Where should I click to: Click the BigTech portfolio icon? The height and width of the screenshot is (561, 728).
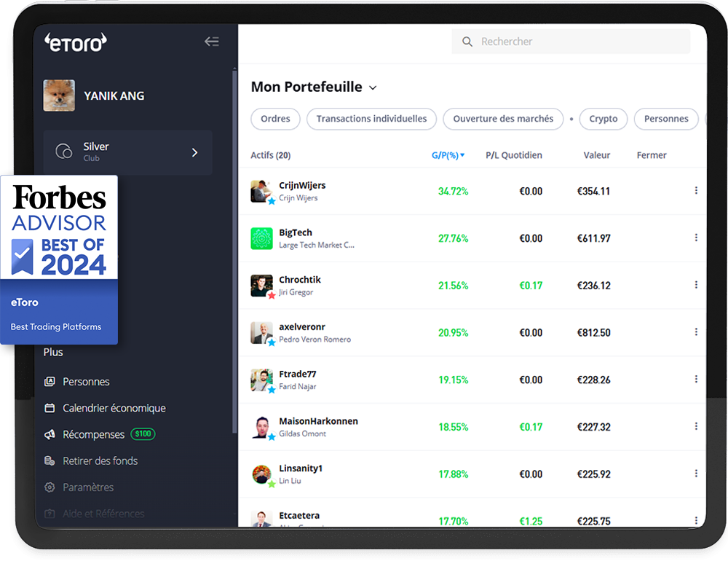point(261,238)
